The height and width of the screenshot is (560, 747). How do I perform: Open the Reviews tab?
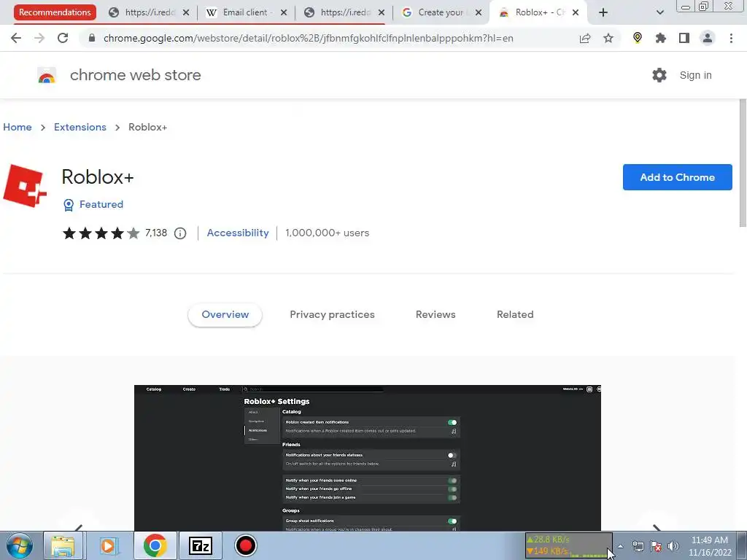pos(436,315)
